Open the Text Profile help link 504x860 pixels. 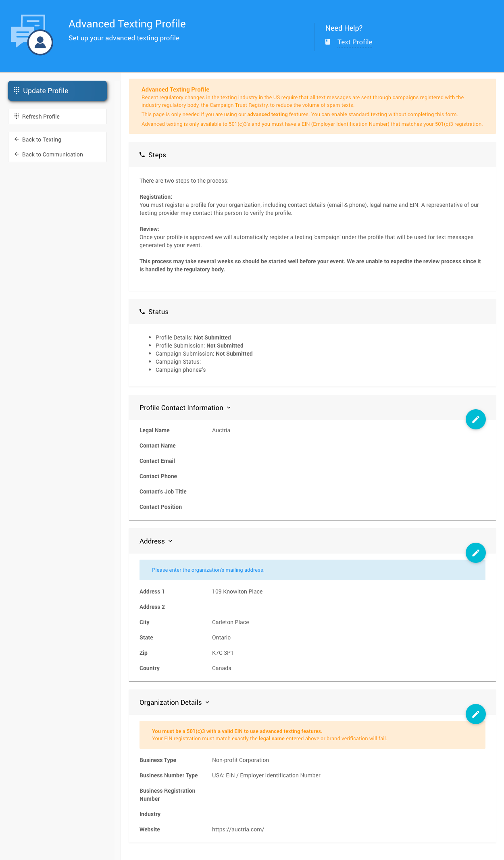click(x=354, y=42)
